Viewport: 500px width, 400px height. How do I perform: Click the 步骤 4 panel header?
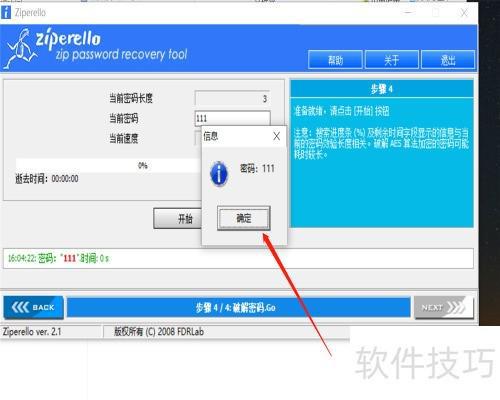382,89
